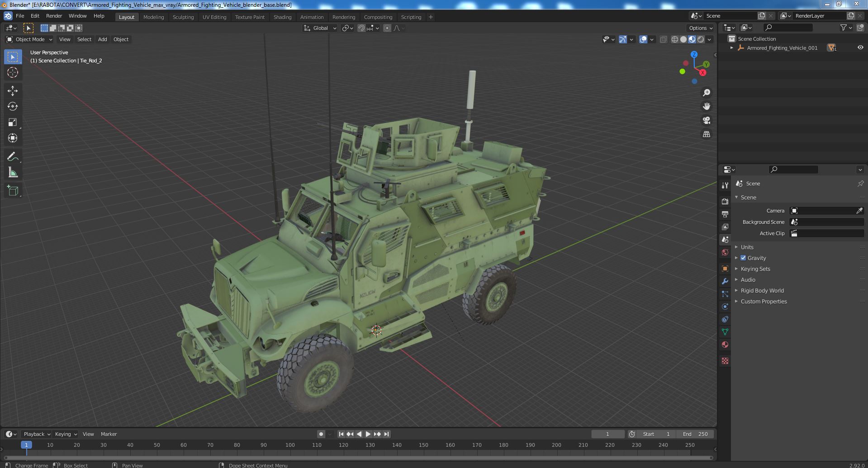Expand Armored_Fighting_Vehicle_001 tree item

732,47
